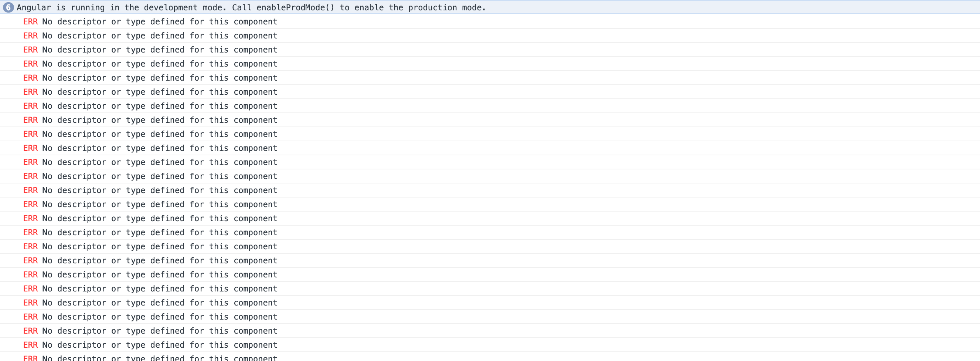Select the last error message at the bottom
The image size is (980, 361).
coord(159,345)
